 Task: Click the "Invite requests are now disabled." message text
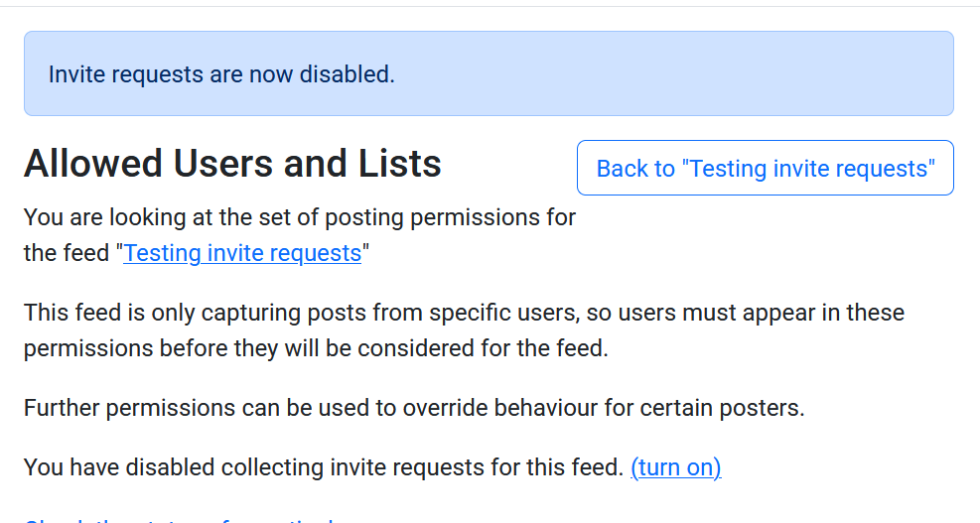point(221,74)
